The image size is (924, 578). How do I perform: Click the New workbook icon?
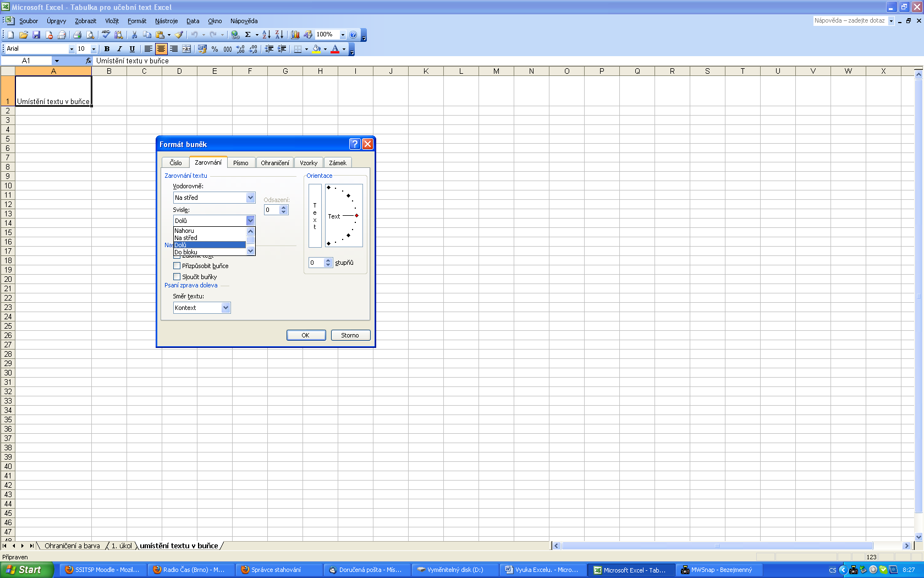click(10, 35)
